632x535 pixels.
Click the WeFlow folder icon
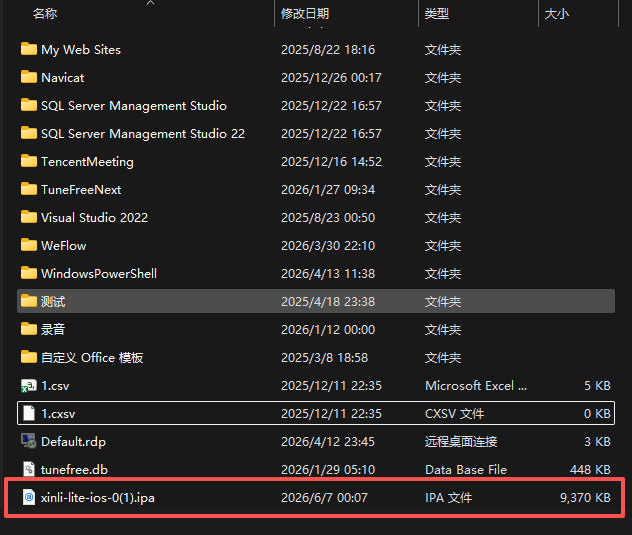pyautogui.click(x=29, y=245)
